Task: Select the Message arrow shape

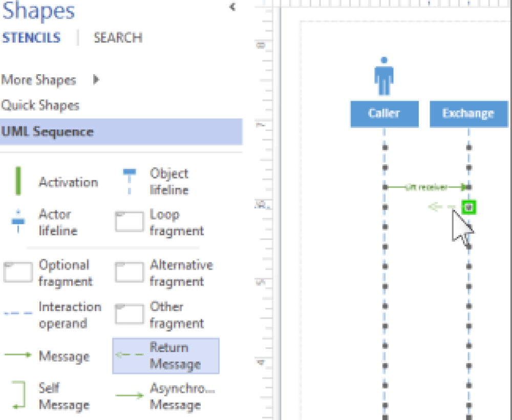Action: click(x=18, y=356)
